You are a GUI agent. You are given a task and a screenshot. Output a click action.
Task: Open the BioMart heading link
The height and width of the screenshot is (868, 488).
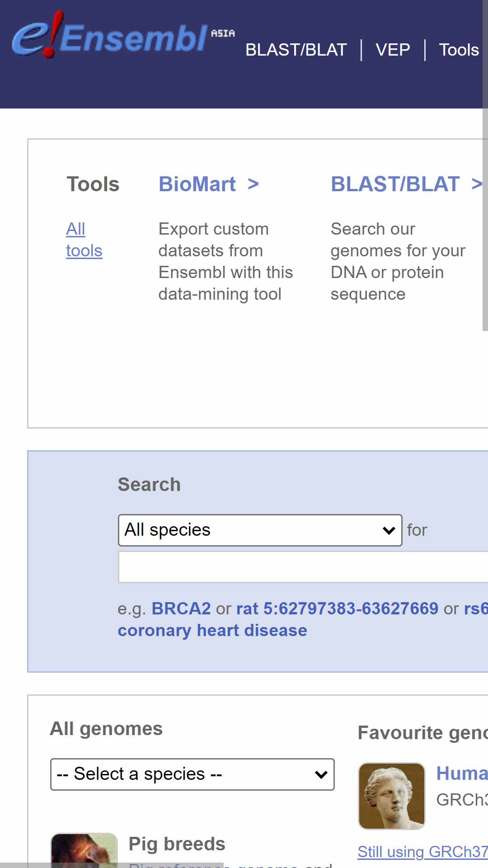[209, 184]
